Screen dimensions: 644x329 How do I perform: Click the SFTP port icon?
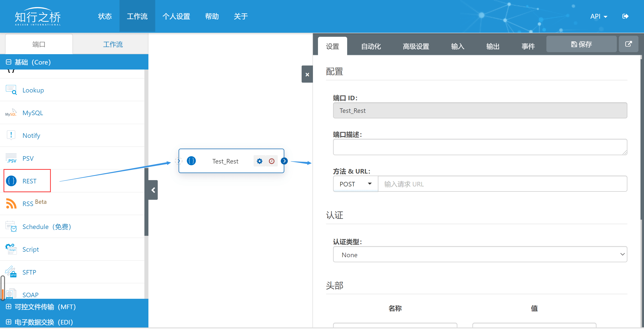(x=11, y=272)
